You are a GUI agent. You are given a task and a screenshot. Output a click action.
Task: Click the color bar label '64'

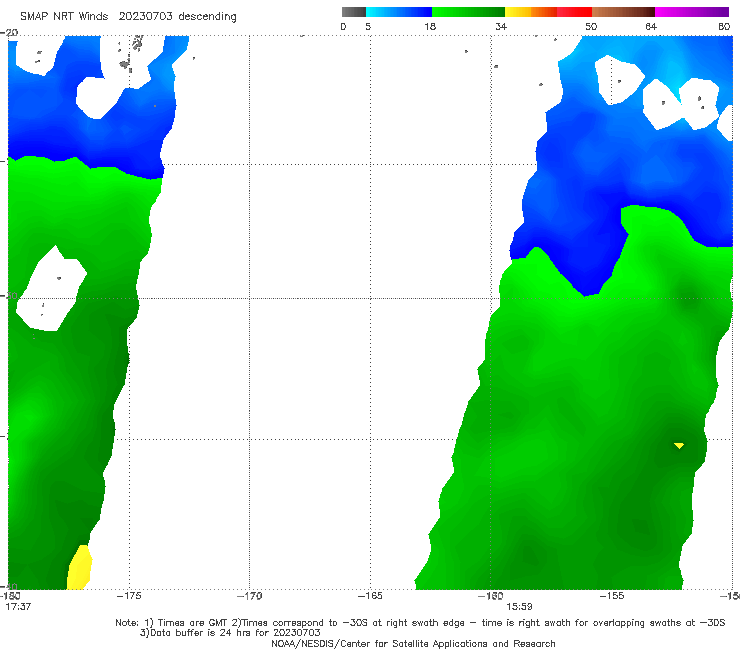tap(651, 26)
